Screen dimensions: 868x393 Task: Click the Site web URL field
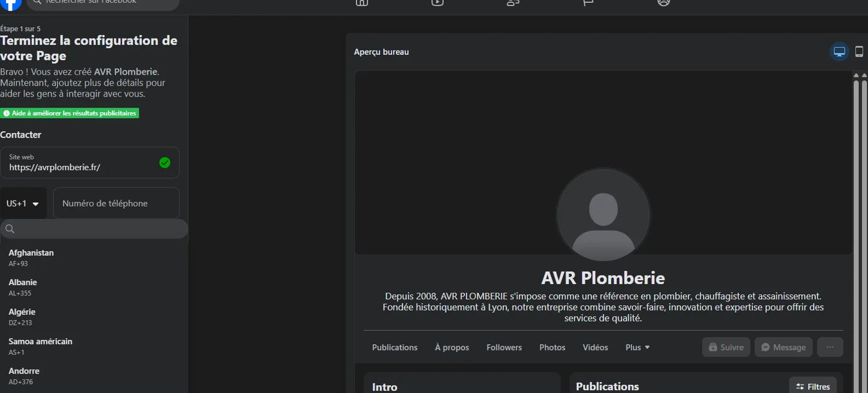point(90,163)
